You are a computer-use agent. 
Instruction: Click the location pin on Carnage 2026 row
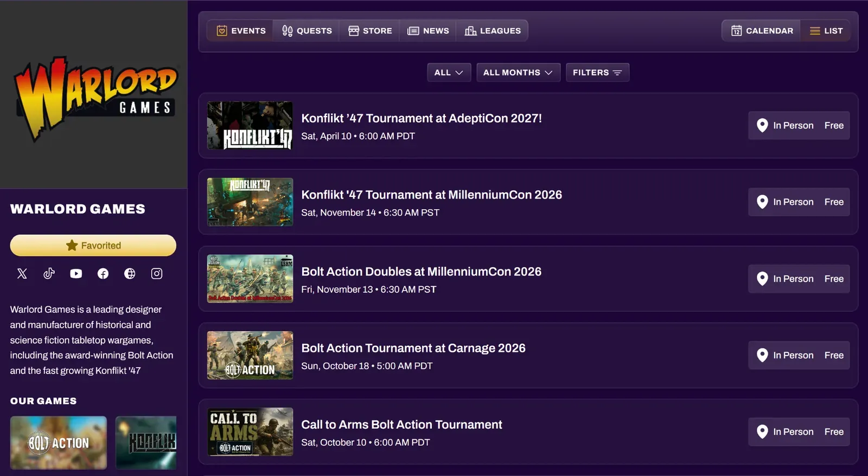point(762,355)
